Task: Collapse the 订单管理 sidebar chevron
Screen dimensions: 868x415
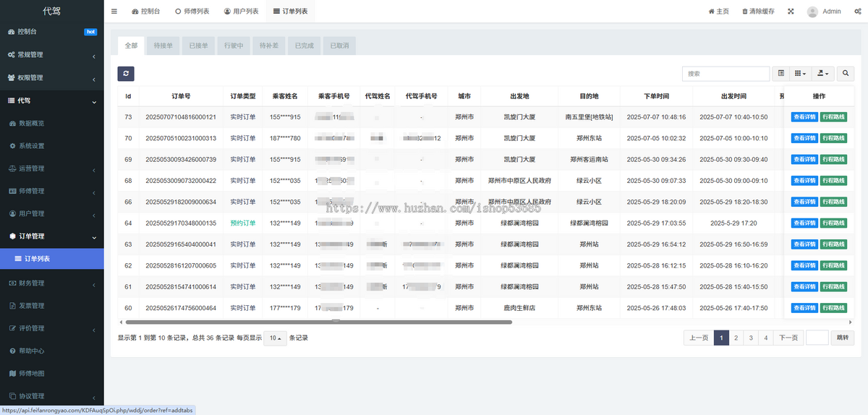Action: tap(94, 237)
